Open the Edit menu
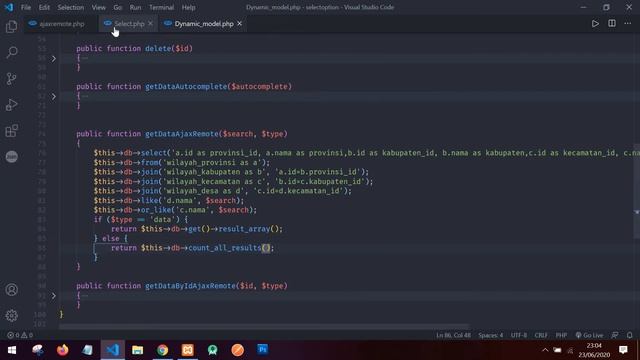Image resolution: width=640 pixels, height=360 pixels. [x=44, y=7]
